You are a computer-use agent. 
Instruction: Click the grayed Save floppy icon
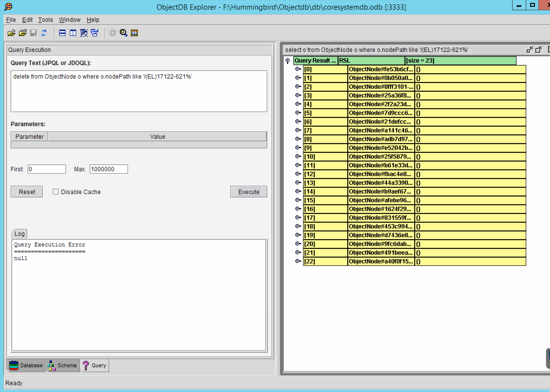[33, 33]
